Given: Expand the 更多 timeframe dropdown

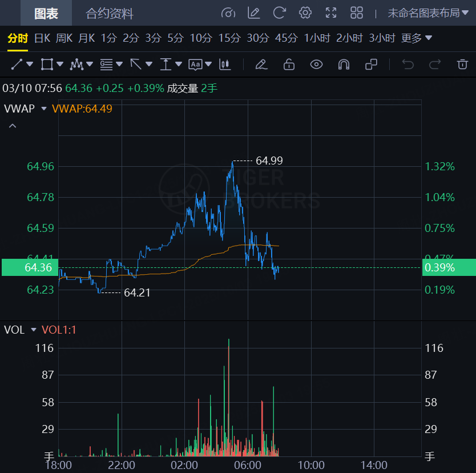Looking at the screenshot, I should click(x=416, y=38).
